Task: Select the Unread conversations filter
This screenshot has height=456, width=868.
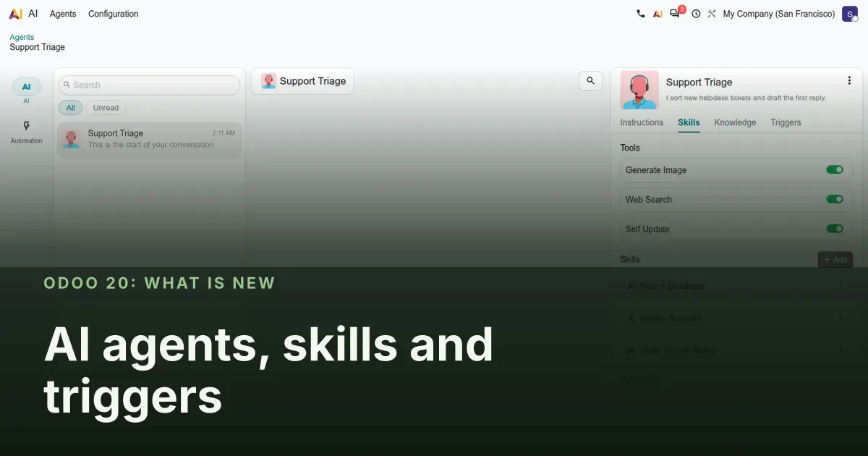Action: [106, 108]
